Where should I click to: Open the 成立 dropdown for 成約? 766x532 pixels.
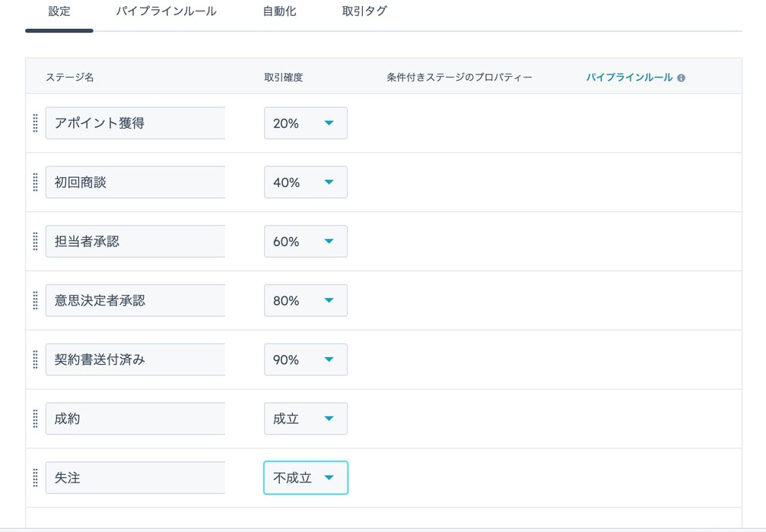[x=305, y=418]
